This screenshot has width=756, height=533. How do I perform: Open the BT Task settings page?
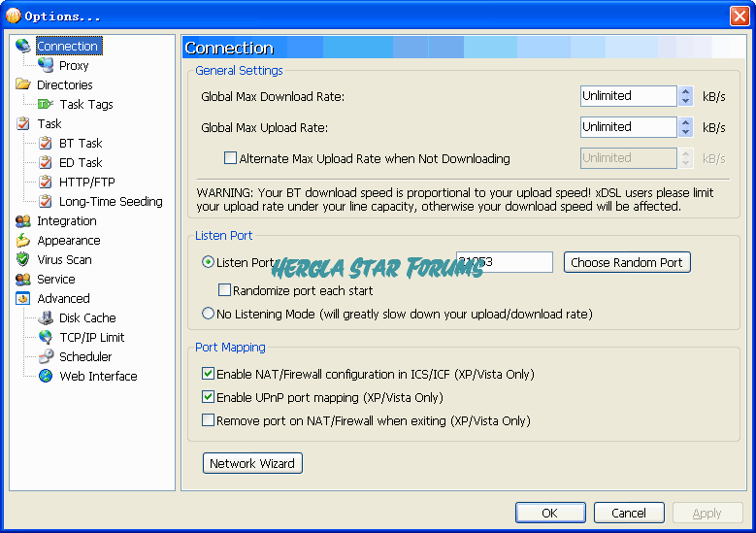[81, 143]
